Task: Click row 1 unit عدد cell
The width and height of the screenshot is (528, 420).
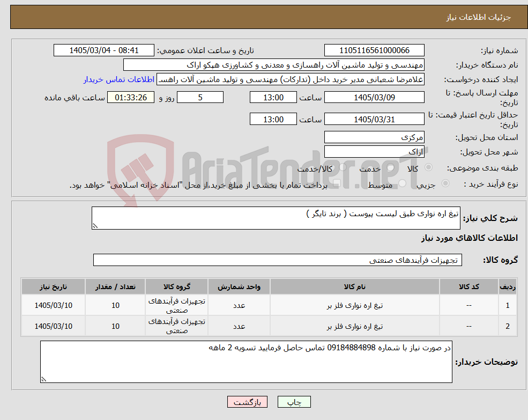Action: [x=239, y=305]
